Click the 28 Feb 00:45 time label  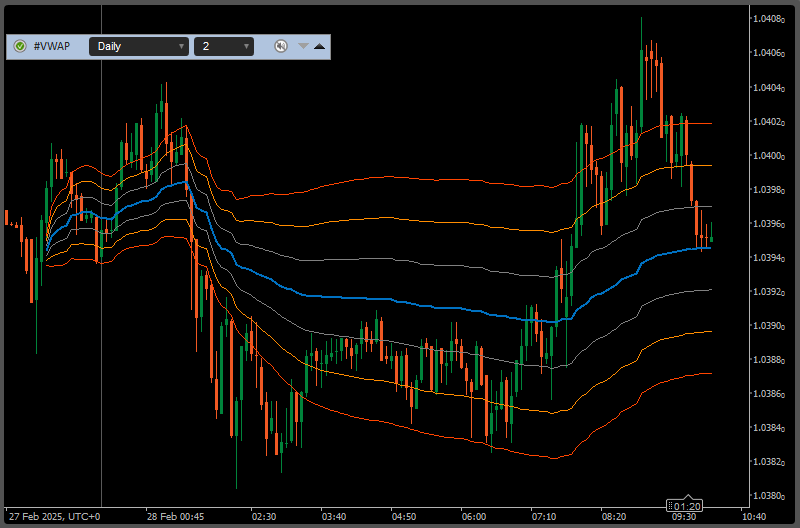point(175,517)
